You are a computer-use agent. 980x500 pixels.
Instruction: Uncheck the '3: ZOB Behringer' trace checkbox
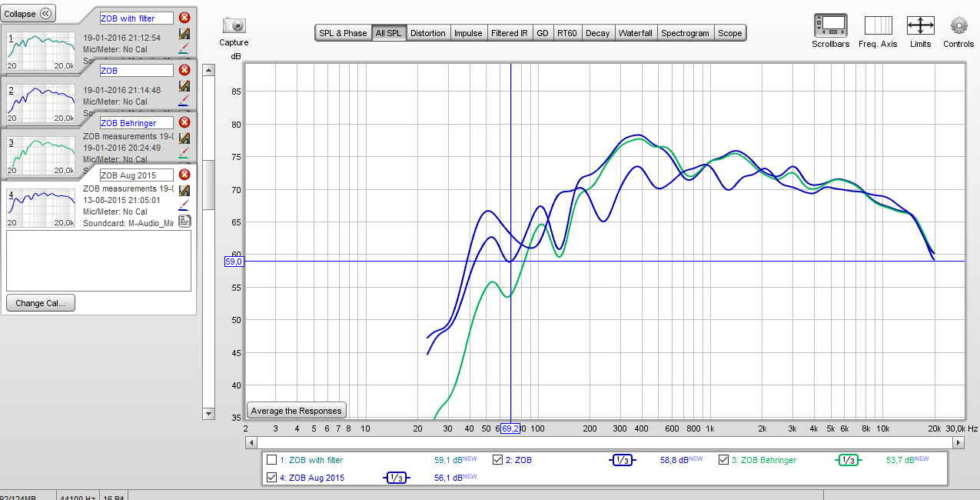[x=724, y=460]
